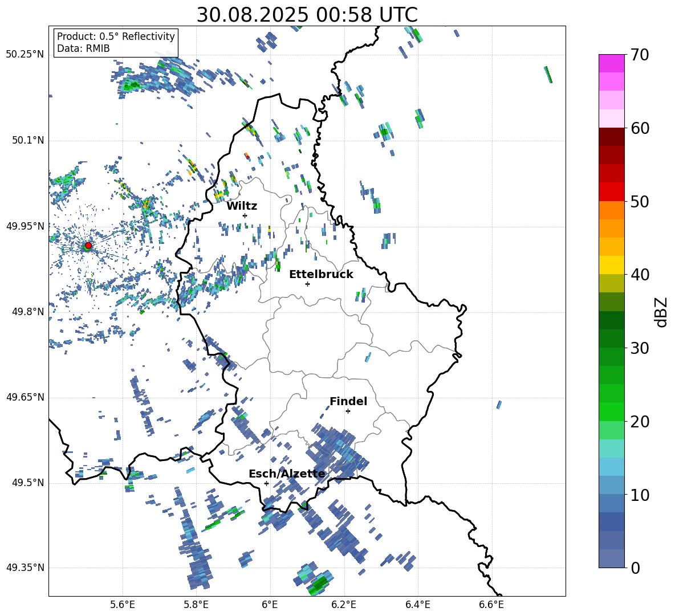Pick the bright green colorbar segment above 20

click(x=611, y=411)
